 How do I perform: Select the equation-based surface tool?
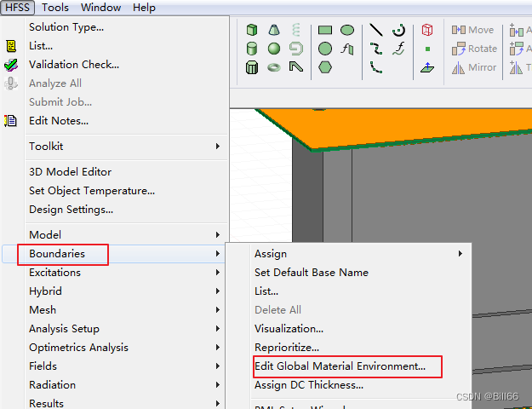click(x=347, y=49)
